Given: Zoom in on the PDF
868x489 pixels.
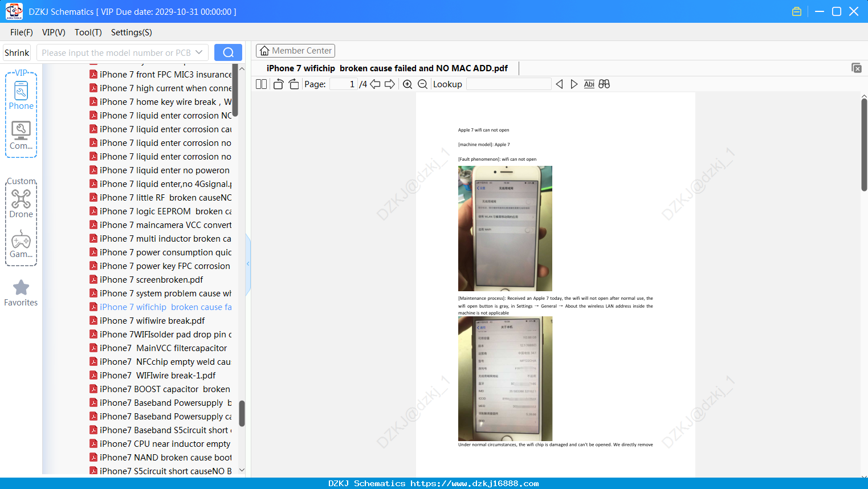Looking at the screenshot, I should [x=407, y=84].
